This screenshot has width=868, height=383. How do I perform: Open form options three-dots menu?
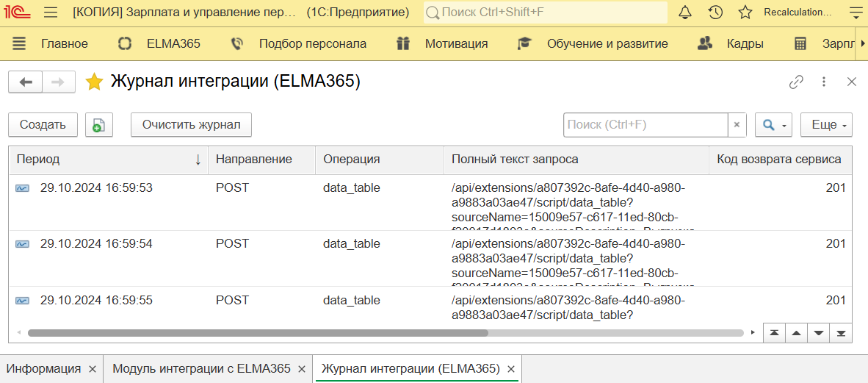pos(824,82)
